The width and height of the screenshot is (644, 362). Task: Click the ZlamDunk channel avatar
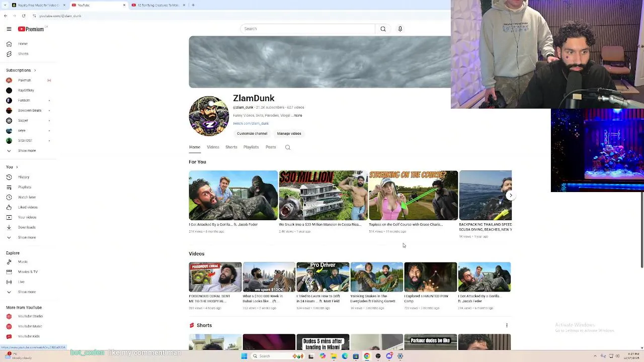coord(209,116)
